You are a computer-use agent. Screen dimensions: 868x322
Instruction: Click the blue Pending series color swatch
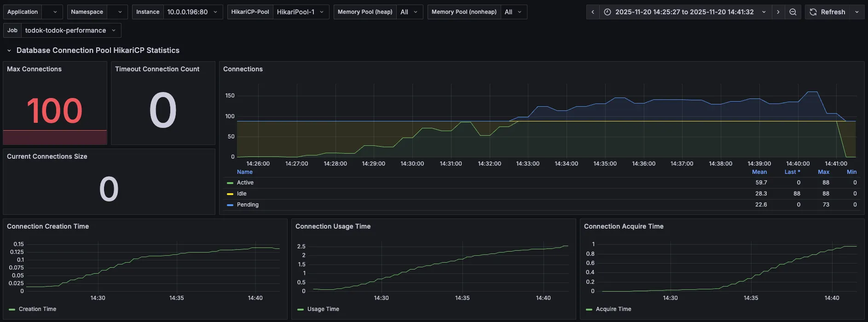click(230, 205)
